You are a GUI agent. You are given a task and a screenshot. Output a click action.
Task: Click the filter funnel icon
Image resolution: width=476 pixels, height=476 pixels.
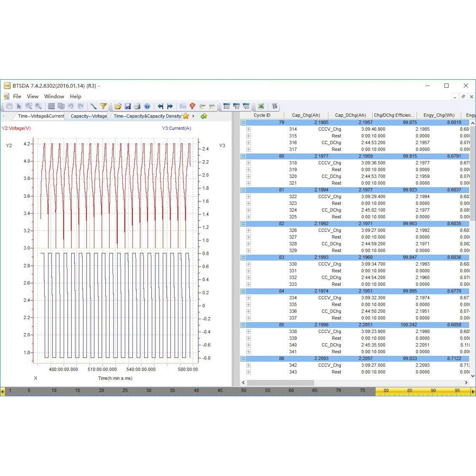103,106
